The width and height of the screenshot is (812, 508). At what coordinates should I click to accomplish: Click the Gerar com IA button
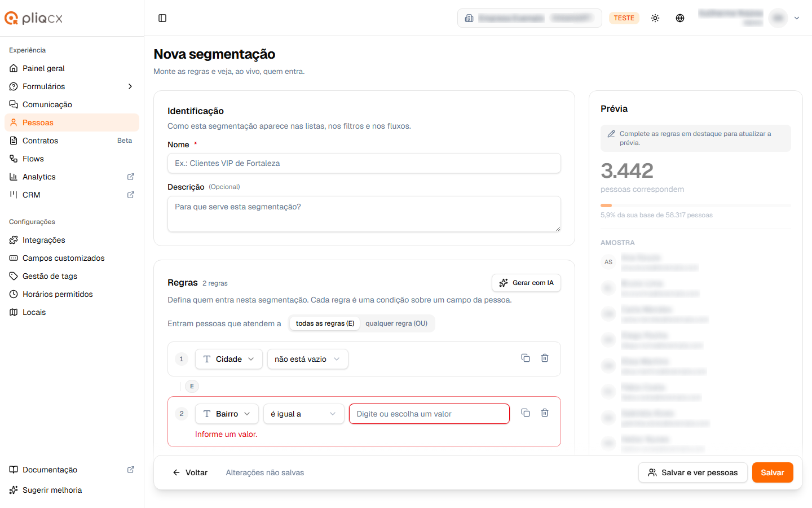tap(526, 283)
